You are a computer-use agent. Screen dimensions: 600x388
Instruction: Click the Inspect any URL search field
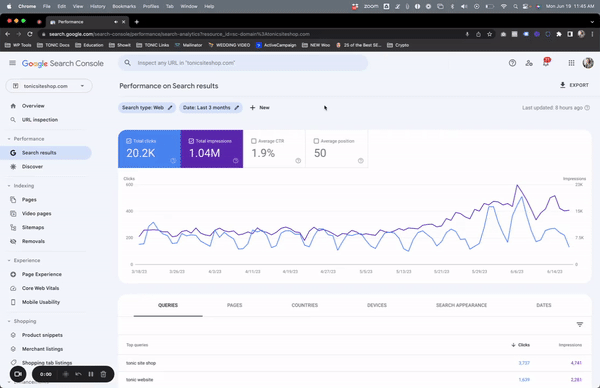243,63
